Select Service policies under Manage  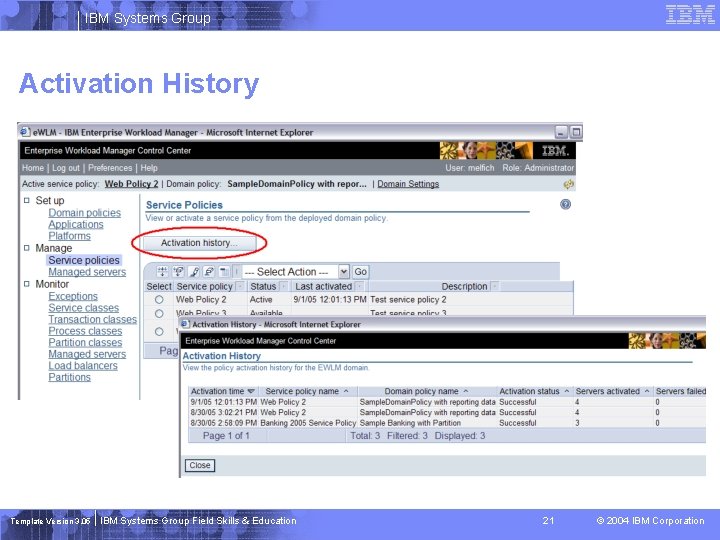click(84, 260)
